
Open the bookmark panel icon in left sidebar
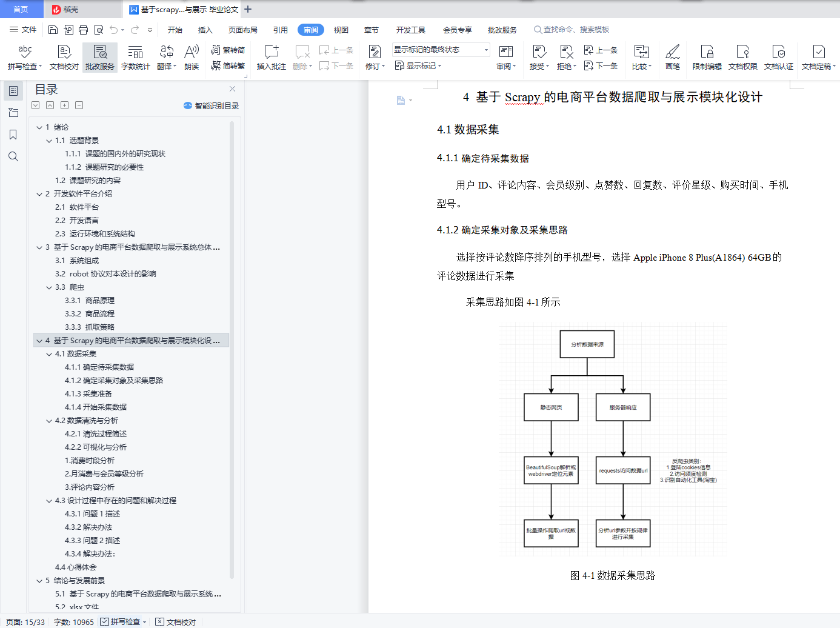click(x=13, y=135)
